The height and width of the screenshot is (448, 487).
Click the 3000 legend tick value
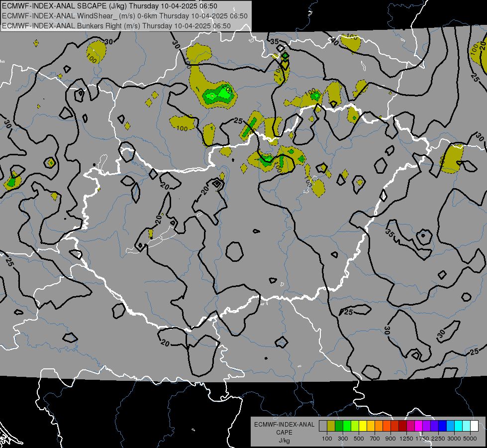tap(454, 439)
